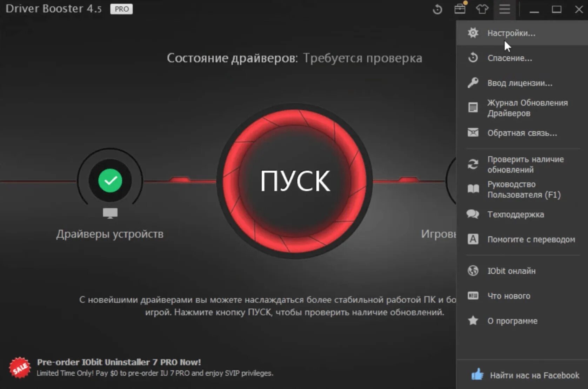Click the restore icon beside Спасение

click(x=473, y=57)
